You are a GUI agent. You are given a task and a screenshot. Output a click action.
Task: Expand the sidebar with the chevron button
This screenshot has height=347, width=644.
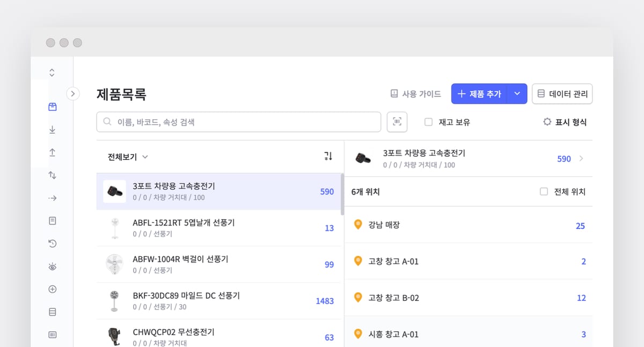coord(73,94)
